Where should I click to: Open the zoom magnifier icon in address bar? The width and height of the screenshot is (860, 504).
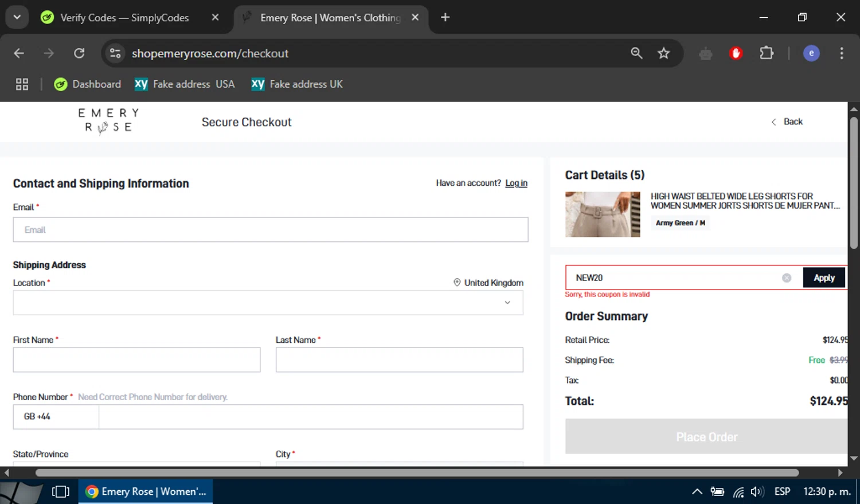[636, 53]
